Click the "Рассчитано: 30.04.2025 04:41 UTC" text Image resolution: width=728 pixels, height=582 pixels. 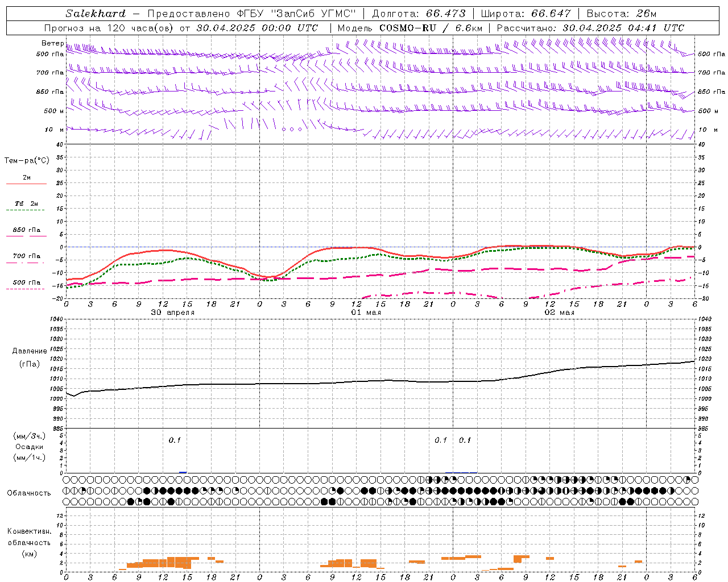(590, 28)
